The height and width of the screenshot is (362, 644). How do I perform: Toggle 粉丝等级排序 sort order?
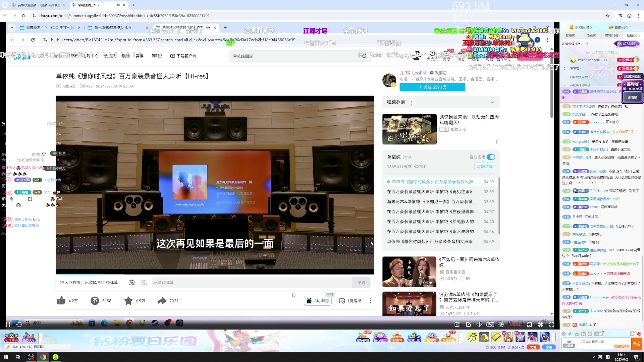tap(573, 44)
